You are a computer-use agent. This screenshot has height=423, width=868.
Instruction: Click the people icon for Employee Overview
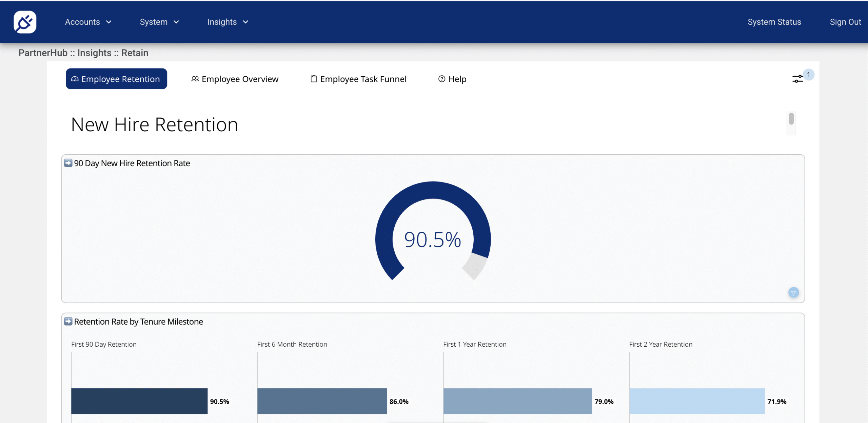pos(195,79)
